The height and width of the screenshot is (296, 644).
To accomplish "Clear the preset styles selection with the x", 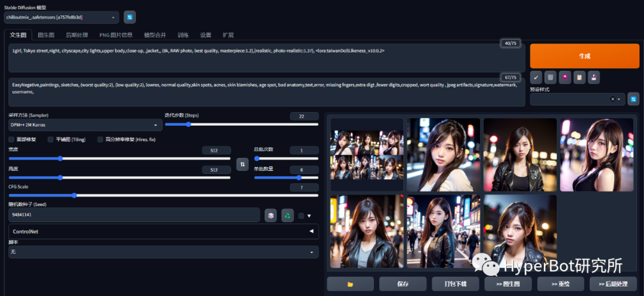I will [x=613, y=99].
